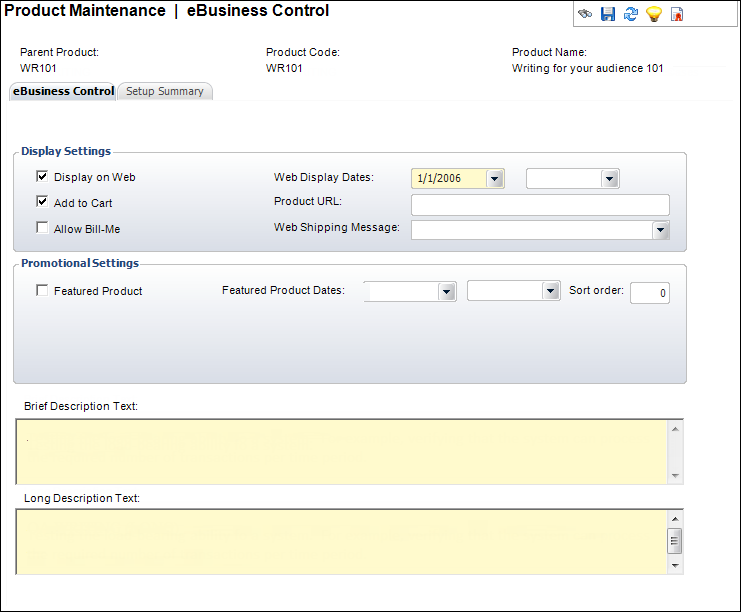Open the Featured Product start date dropdown
Viewport: 741px width, 612px height.
[x=446, y=291]
